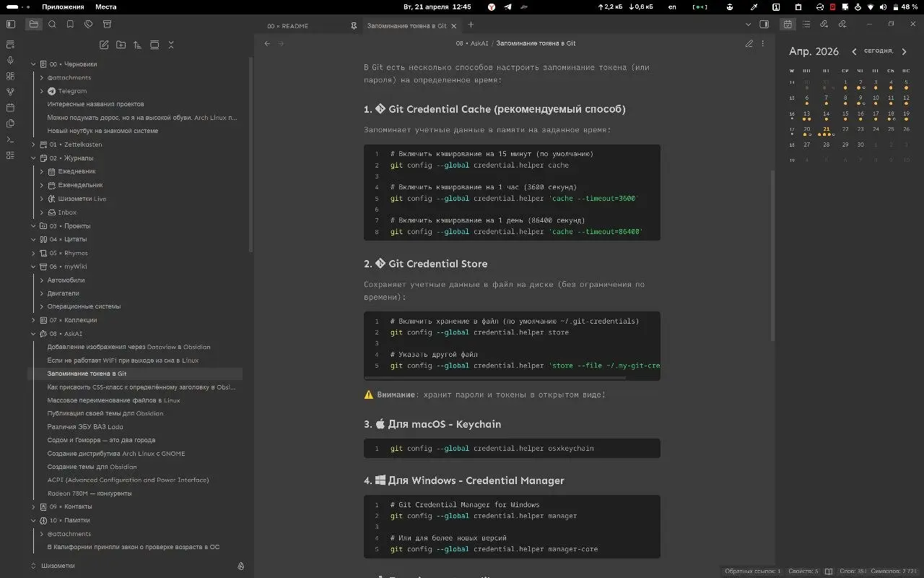The height and width of the screenshot is (578, 924).
Task: Expand the Ежедневник folder
Action: click(42, 171)
